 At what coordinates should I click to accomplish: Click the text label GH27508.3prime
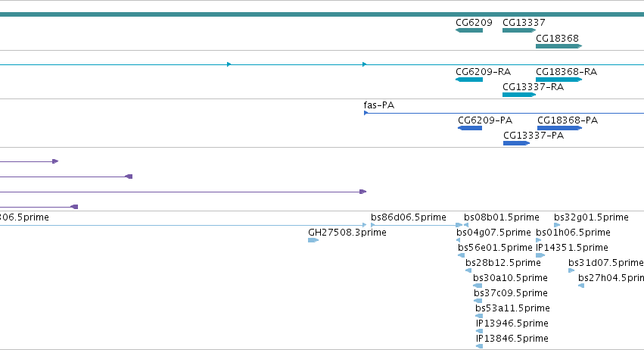click(x=347, y=233)
